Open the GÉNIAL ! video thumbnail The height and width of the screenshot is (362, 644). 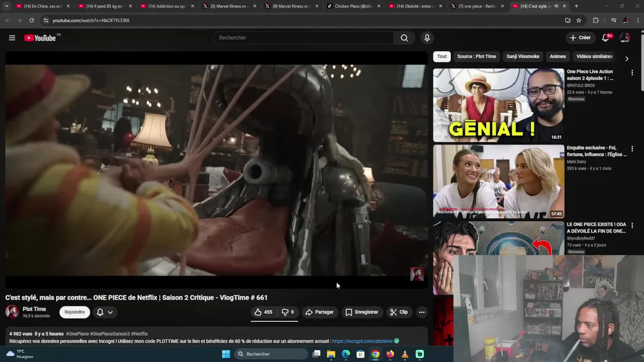(499, 105)
